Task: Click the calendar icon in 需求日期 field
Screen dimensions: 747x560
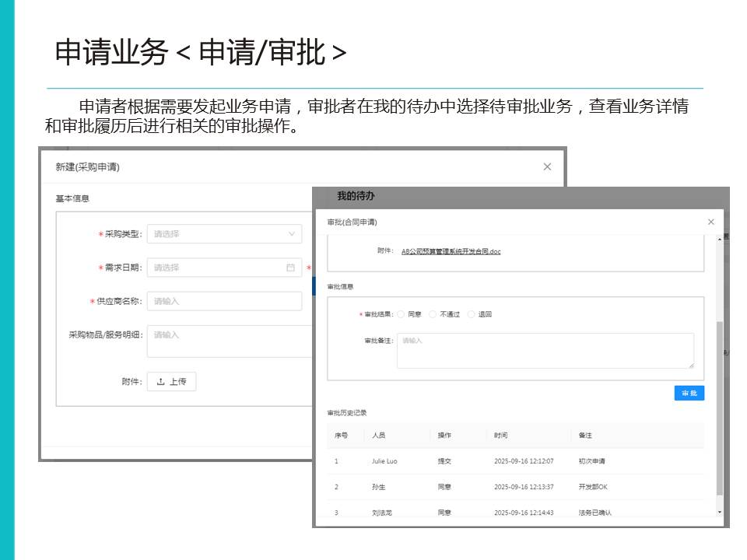Action: pyautogui.click(x=290, y=268)
